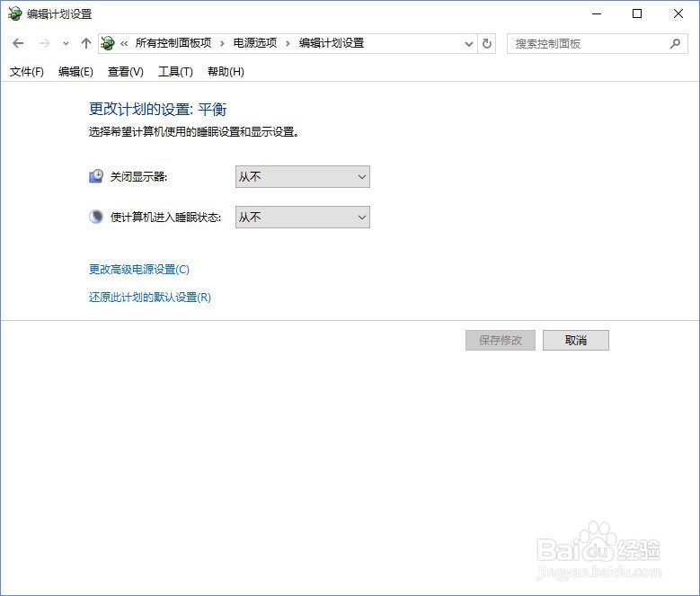Open the 编辑(E) menu

(x=75, y=72)
